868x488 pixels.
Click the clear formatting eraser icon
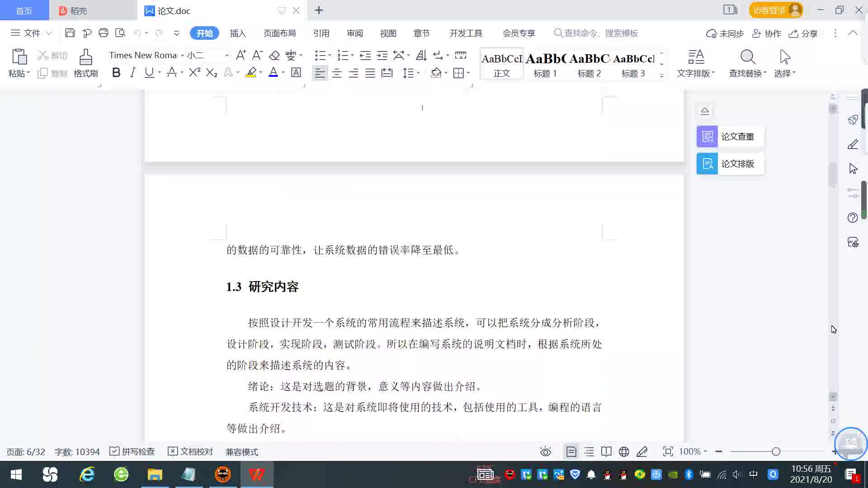274,55
